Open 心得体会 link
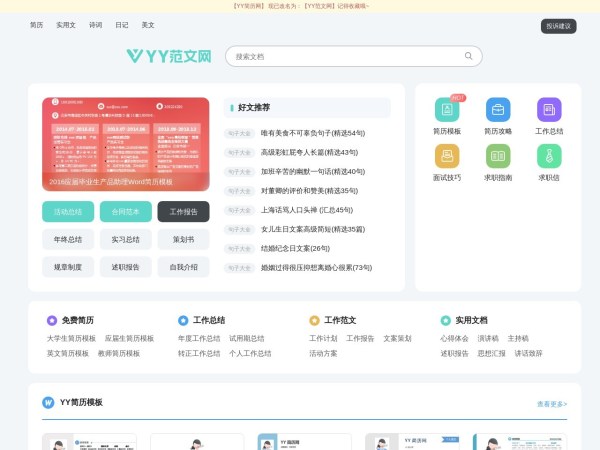The height and width of the screenshot is (450, 600). point(454,338)
